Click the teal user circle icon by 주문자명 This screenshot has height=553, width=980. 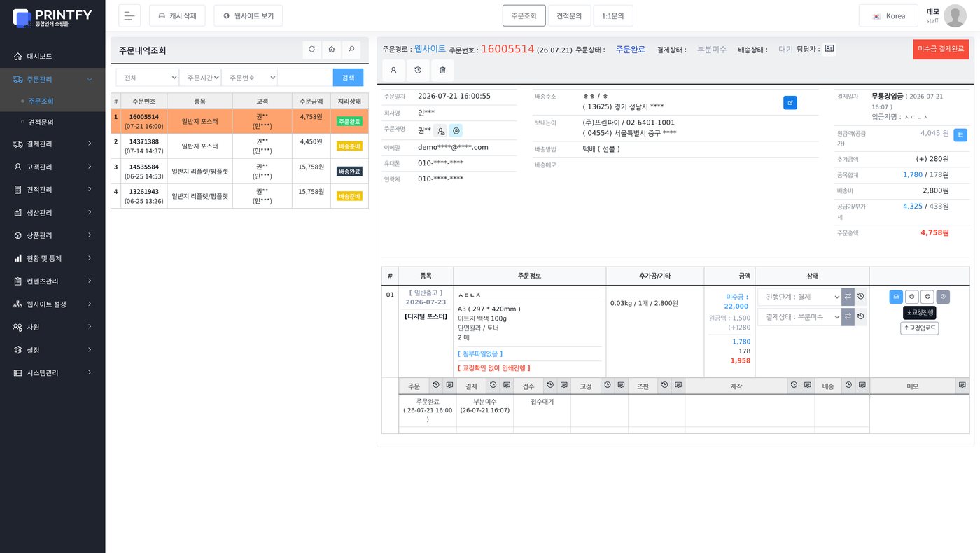click(456, 130)
